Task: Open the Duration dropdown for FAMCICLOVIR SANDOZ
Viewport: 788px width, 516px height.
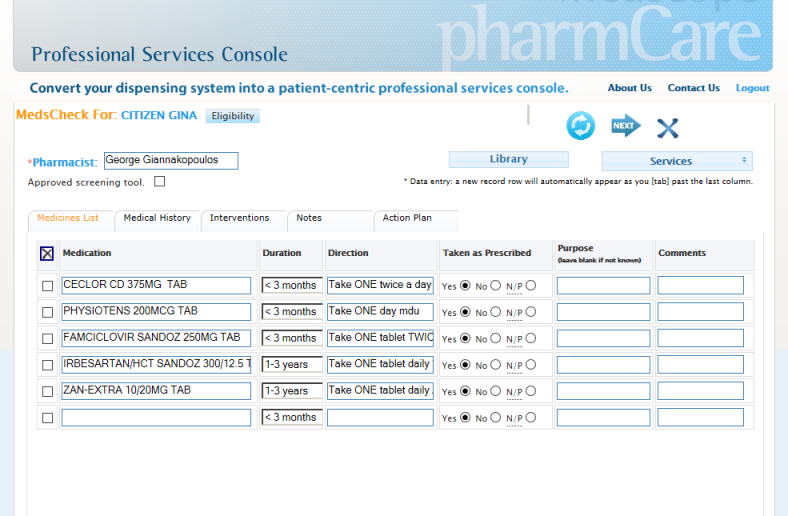Action: [291, 338]
